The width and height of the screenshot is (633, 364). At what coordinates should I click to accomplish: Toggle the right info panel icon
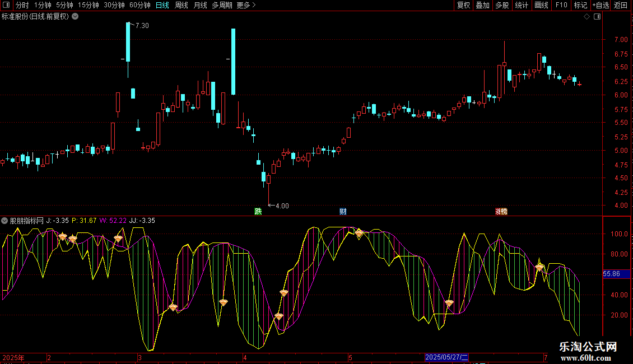click(x=597, y=17)
